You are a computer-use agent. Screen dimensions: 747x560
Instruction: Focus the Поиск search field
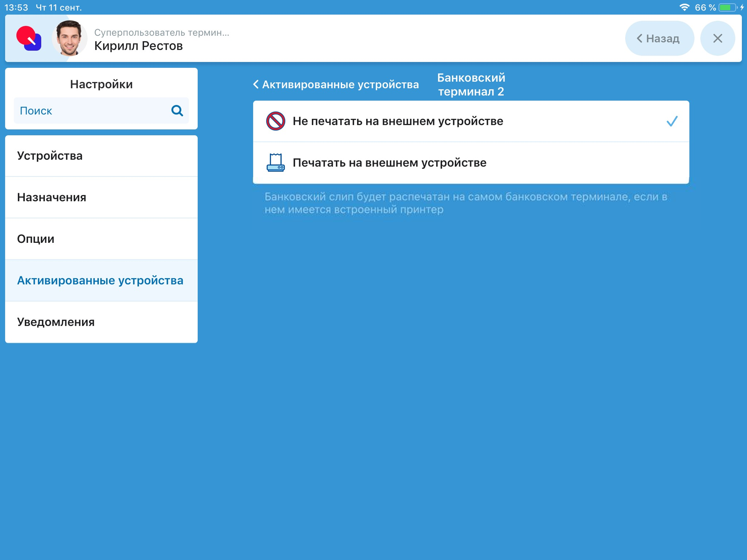click(x=91, y=110)
